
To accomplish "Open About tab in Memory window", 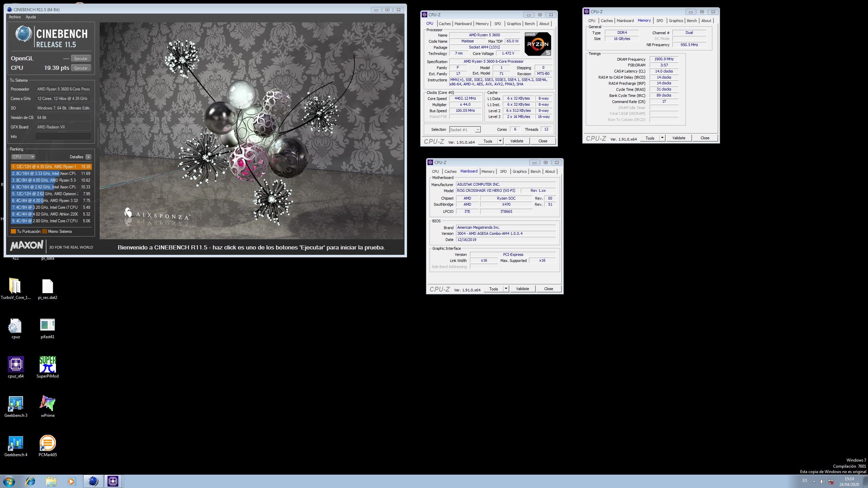I will tap(706, 21).
